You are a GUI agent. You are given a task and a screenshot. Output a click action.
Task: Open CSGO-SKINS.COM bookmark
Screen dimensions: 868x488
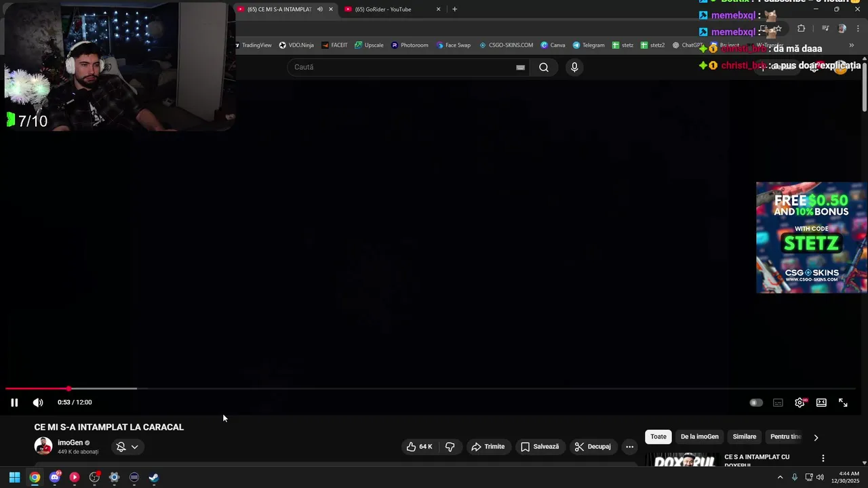click(506, 45)
